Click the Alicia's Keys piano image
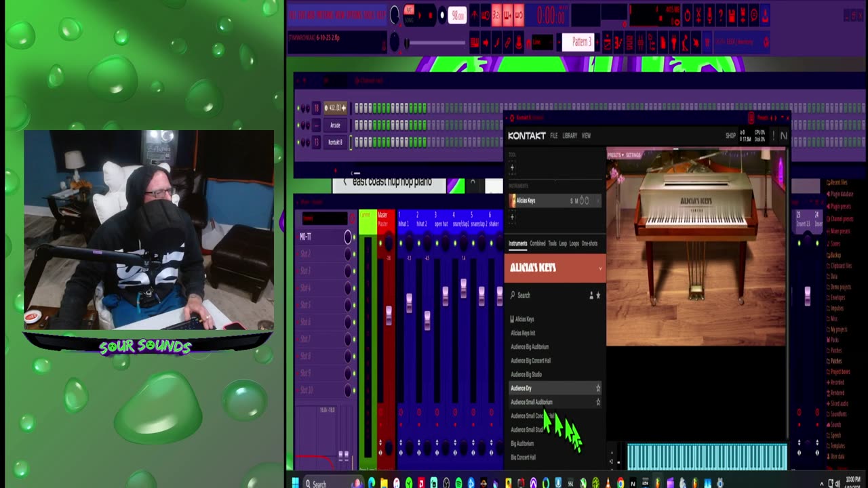This screenshot has height=488, width=868. click(696, 247)
